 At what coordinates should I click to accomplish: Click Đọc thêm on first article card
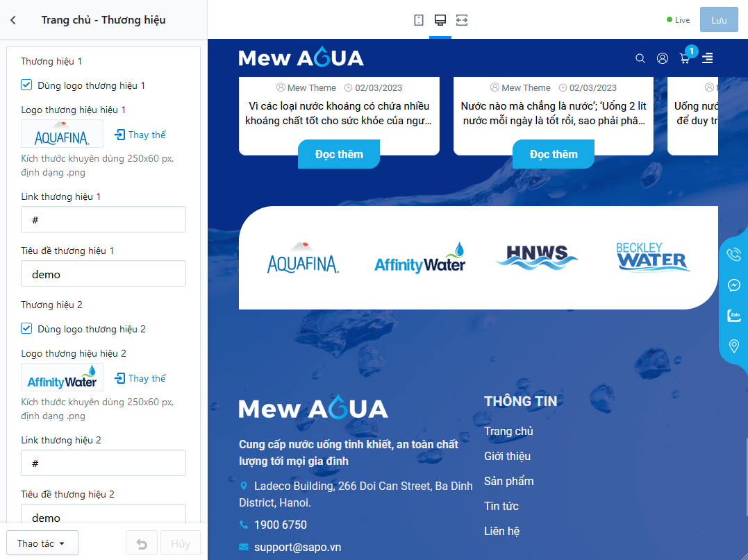coord(339,154)
